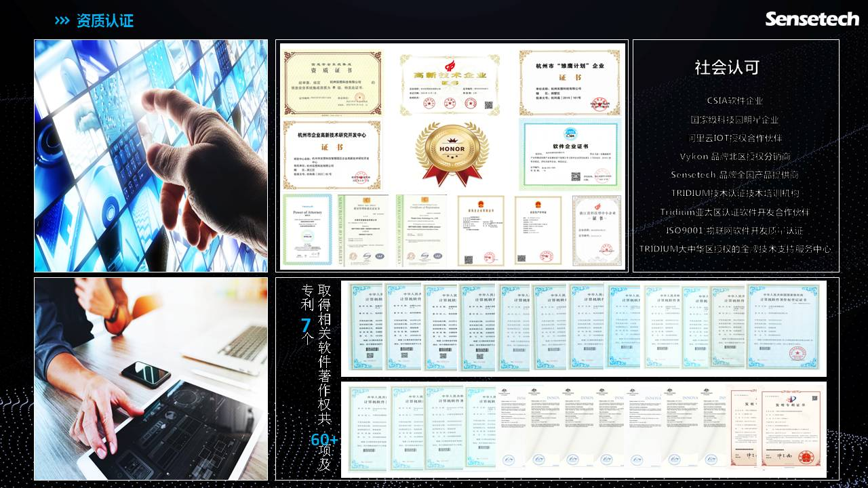The width and height of the screenshot is (868, 488).
Task: Click the Sensetech logo
Action: pos(812,19)
